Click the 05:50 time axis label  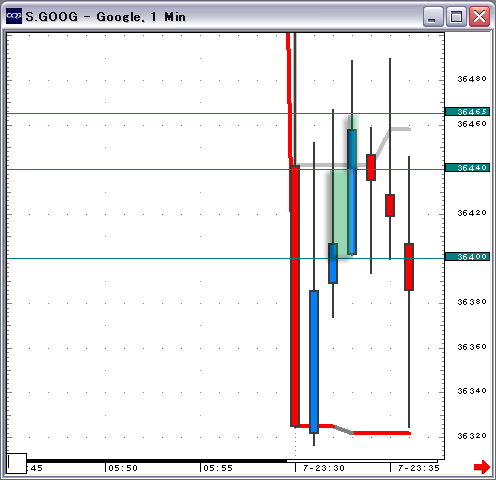coord(123,468)
